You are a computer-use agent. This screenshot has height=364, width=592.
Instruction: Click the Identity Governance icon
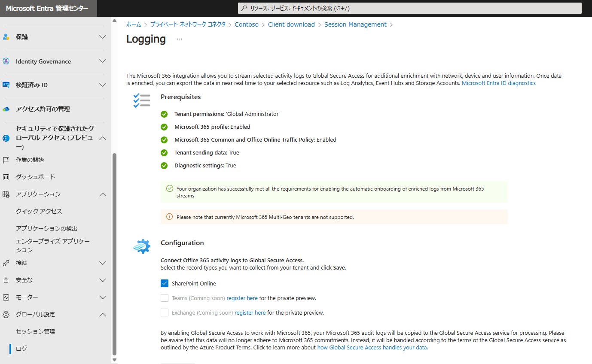point(6,61)
